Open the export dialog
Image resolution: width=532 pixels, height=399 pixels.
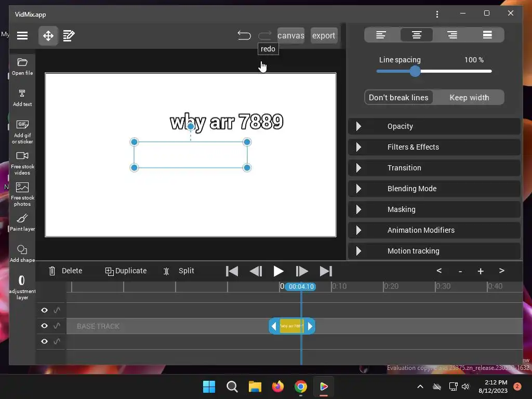[x=324, y=36]
